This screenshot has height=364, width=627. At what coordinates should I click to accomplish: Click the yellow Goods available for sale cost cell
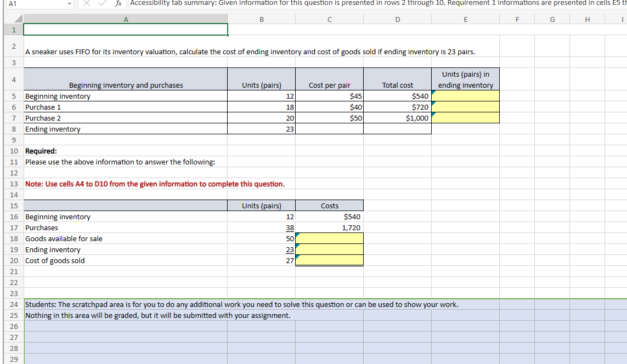tap(329, 238)
